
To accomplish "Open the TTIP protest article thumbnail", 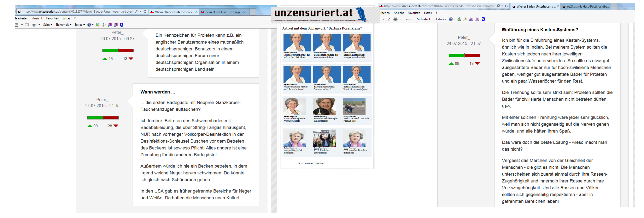I will 324,138.
